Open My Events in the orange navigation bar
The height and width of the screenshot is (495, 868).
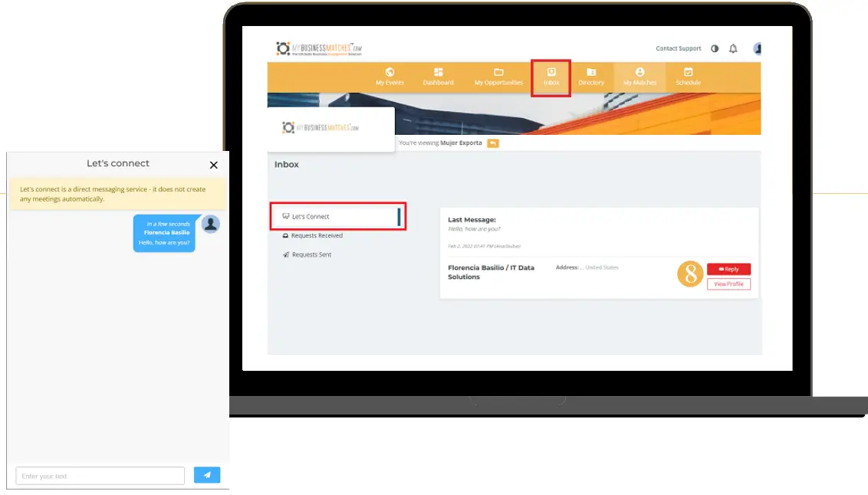390,77
